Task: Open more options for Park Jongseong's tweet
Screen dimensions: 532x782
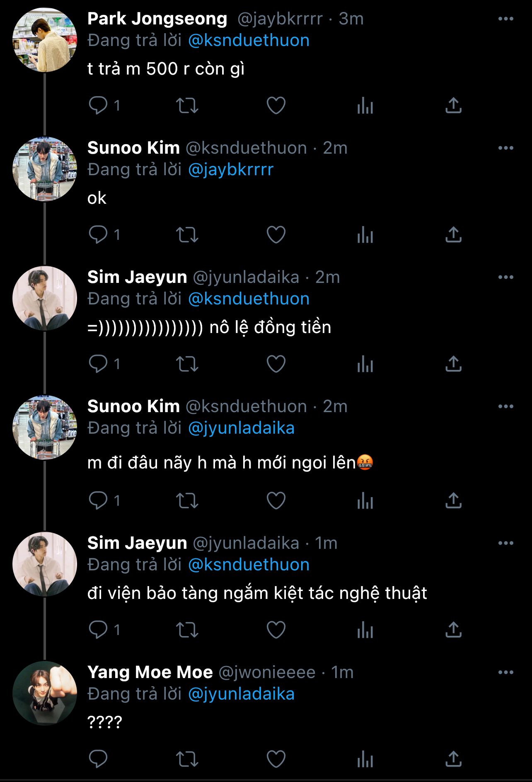Action: (505, 19)
